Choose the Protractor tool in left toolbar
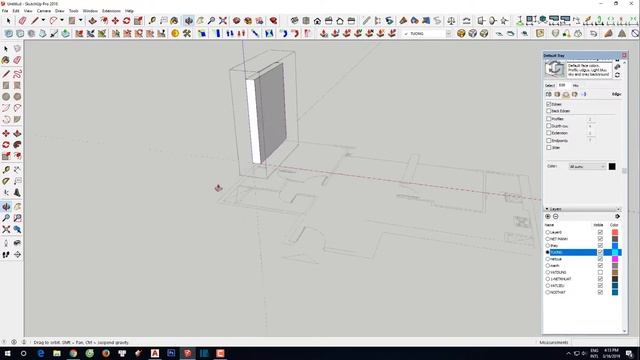This screenshot has height=360, width=640. (6, 181)
